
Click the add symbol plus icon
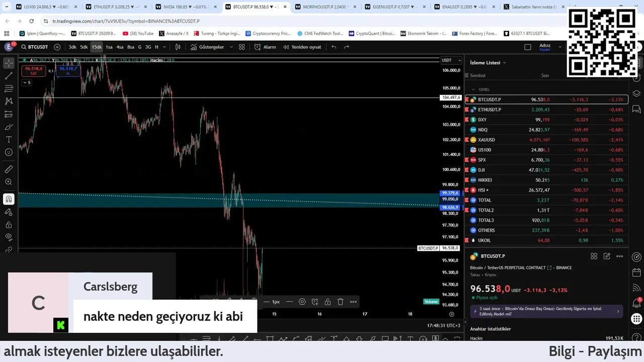coord(57,47)
